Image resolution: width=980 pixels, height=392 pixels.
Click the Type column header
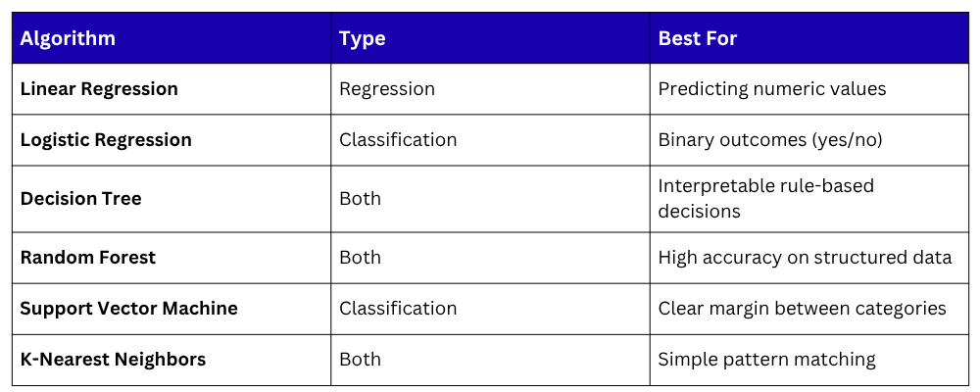click(363, 39)
